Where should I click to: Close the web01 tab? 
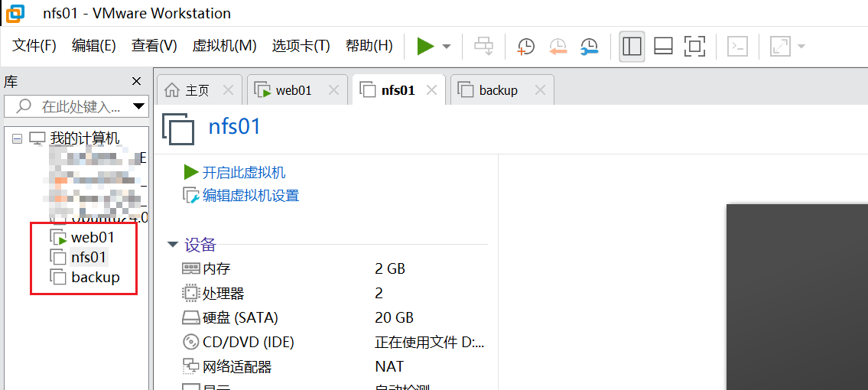333,90
